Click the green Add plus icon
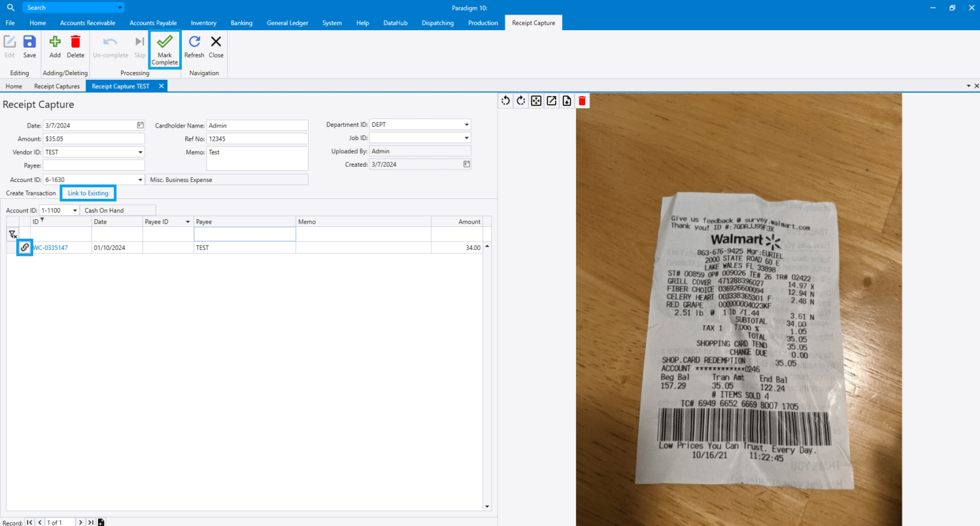The width and height of the screenshot is (980, 526). [55, 42]
